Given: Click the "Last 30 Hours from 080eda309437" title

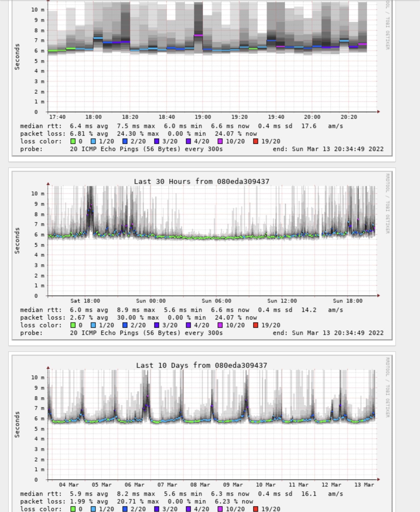Looking at the screenshot, I should (202, 181).
